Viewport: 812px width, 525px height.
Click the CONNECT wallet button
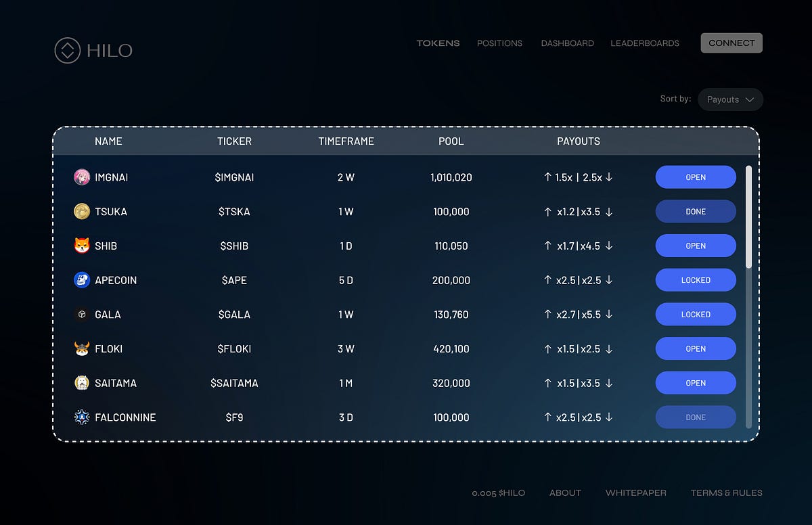731,42
